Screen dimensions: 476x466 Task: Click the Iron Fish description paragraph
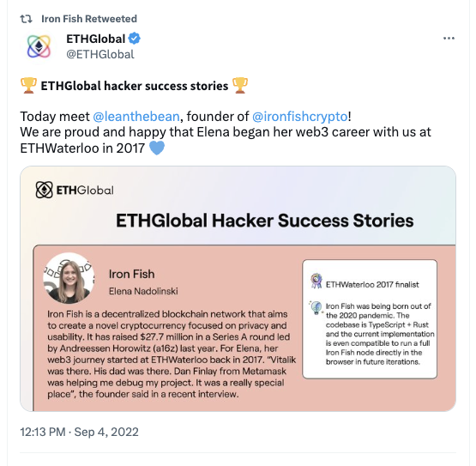coord(172,354)
